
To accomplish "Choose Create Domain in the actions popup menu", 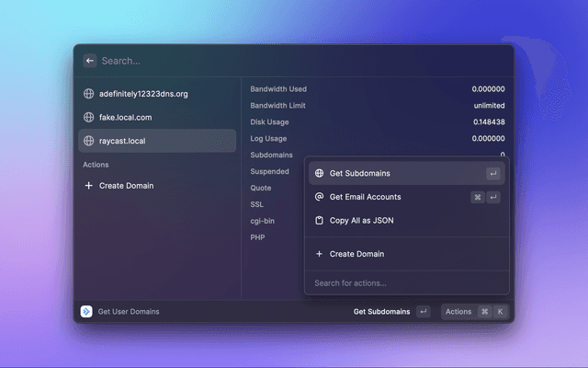I will 356,254.
